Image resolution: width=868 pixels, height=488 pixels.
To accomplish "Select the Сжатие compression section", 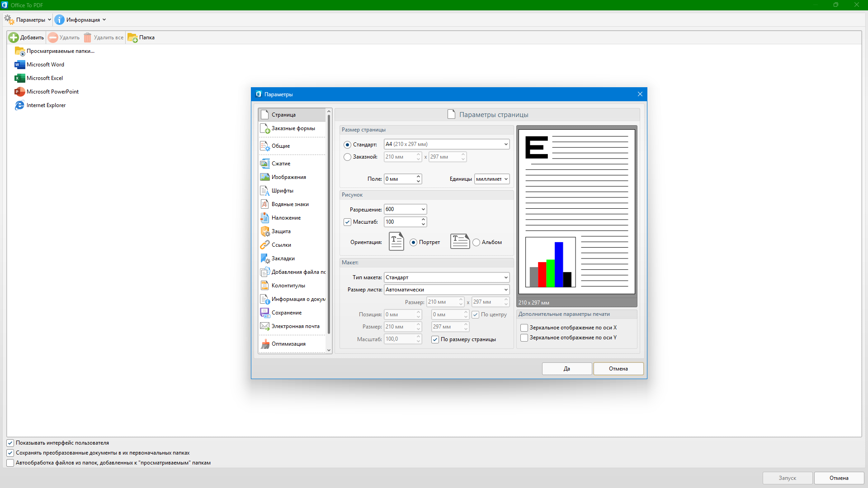I will coord(281,164).
